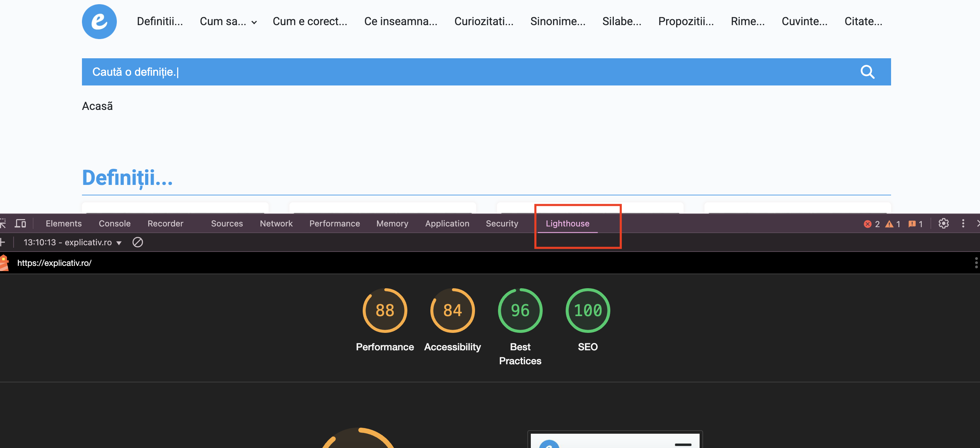This screenshot has width=980, height=448.
Task: Click the 'Acasă' breadcrumb link
Action: [97, 106]
